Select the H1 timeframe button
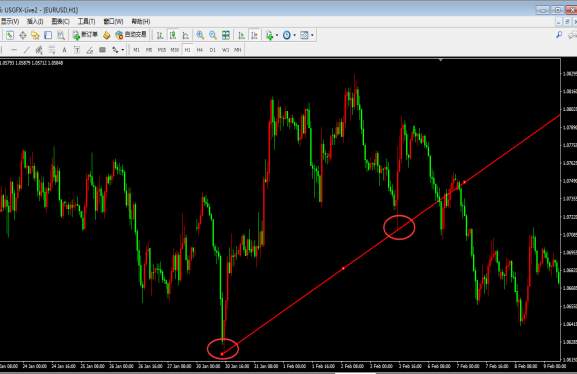577x374 pixels. click(187, 50)
